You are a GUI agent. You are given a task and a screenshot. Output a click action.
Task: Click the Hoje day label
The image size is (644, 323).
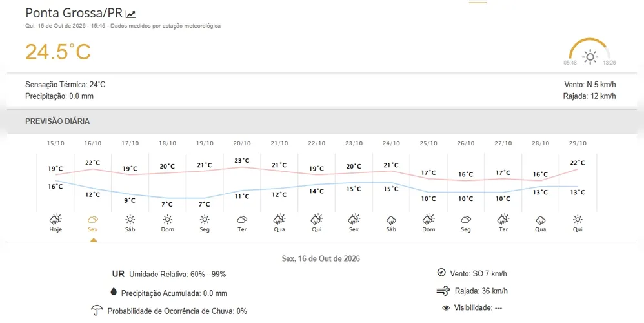pyautogui.click(x=55, y=229)
